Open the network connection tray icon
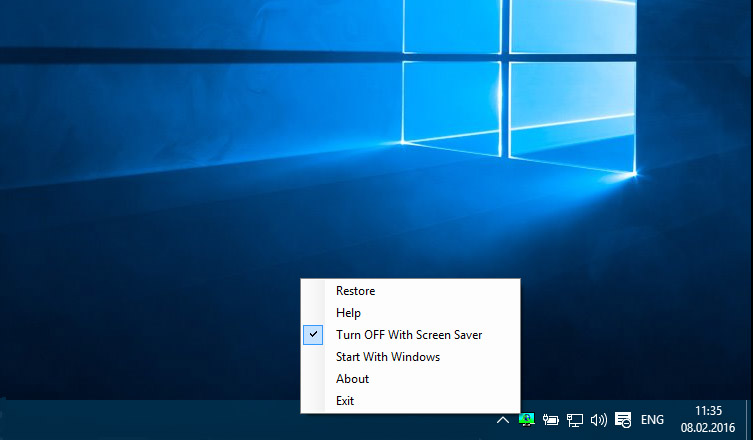 (x=574, y=420)
